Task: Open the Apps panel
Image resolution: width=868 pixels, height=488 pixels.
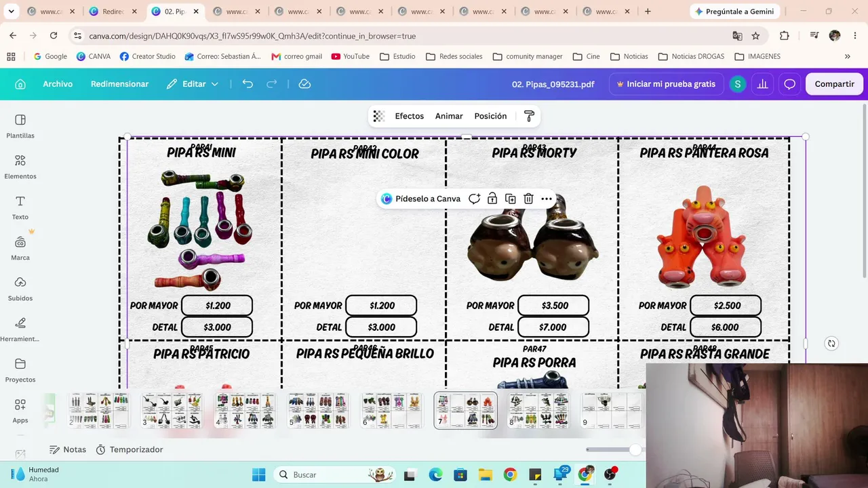Action: pyautogui.click(x=20, y=411)
